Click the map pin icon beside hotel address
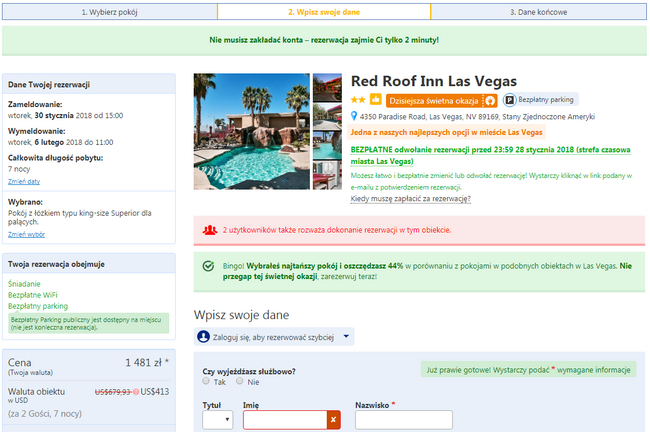This screenshot has width=650, height=432. (354, 116)
